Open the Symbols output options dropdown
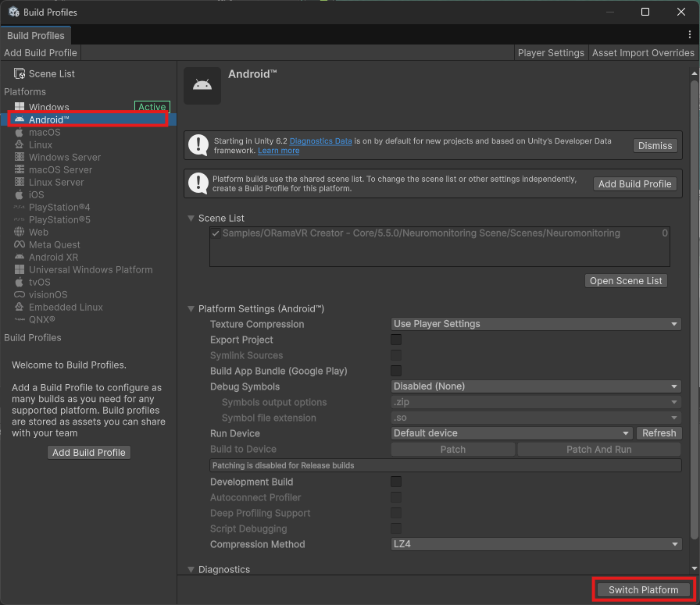 [x=536, y=402]
